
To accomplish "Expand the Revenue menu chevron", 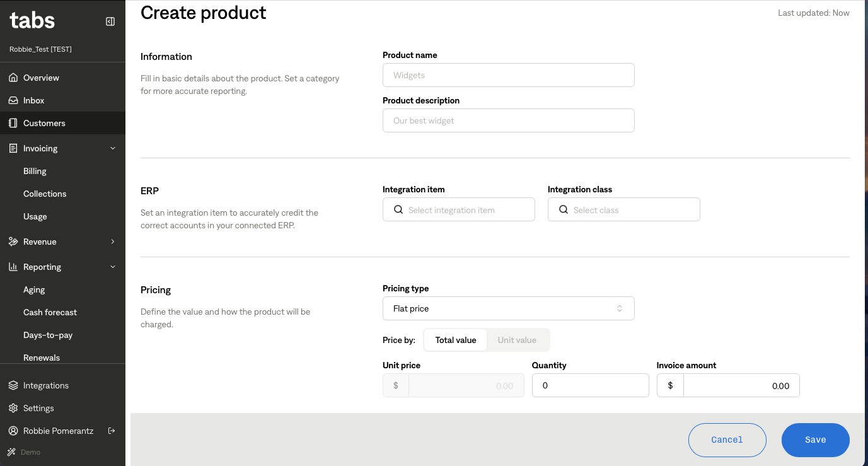I will (113, 242).
